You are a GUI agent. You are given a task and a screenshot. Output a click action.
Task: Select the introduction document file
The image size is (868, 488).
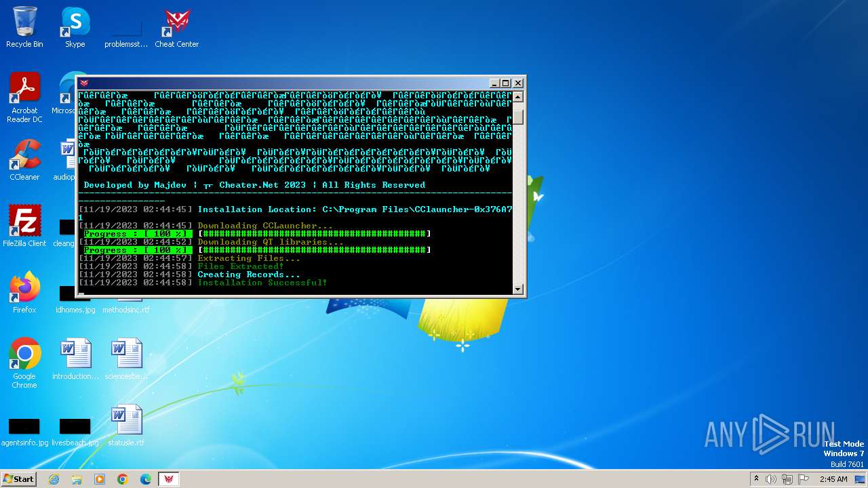click(75, 359)
